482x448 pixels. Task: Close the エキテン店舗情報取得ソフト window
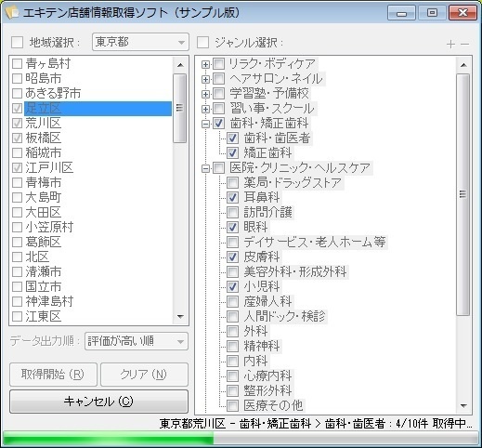462,13
